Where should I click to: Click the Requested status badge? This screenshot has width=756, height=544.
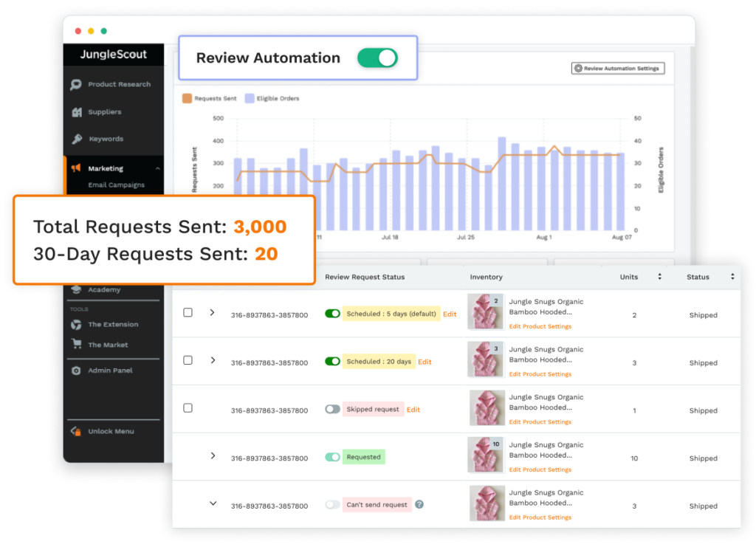[x=363, y=457]
